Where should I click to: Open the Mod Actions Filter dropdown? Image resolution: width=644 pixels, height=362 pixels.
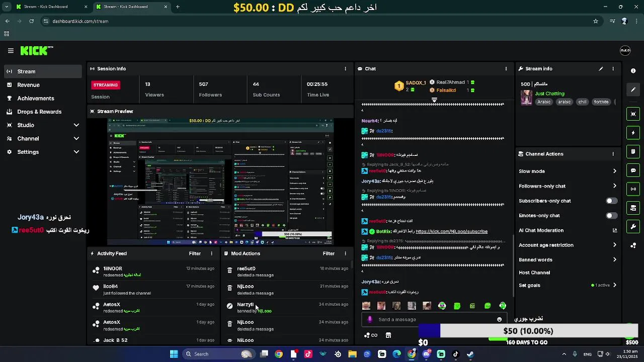[x=329, y=254]
